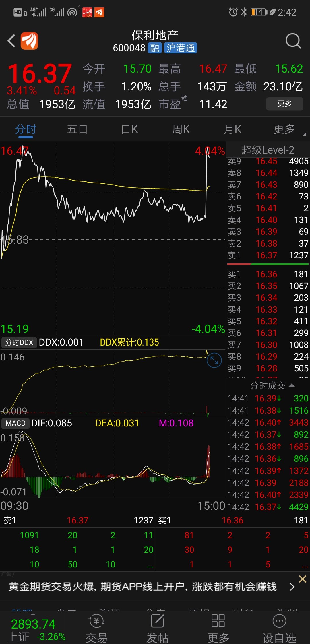310x644 pixels.
Task: Open 更多 grid icon in bottom bar
Action: 218,628
